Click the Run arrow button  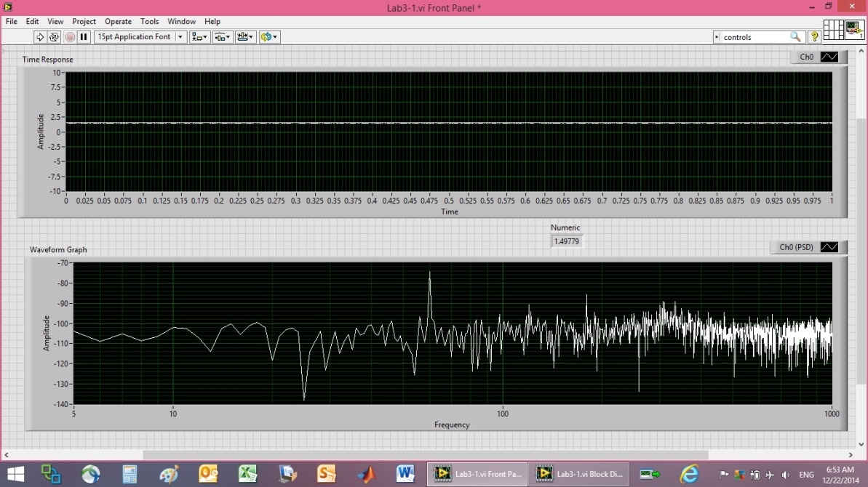pos(40,36)
